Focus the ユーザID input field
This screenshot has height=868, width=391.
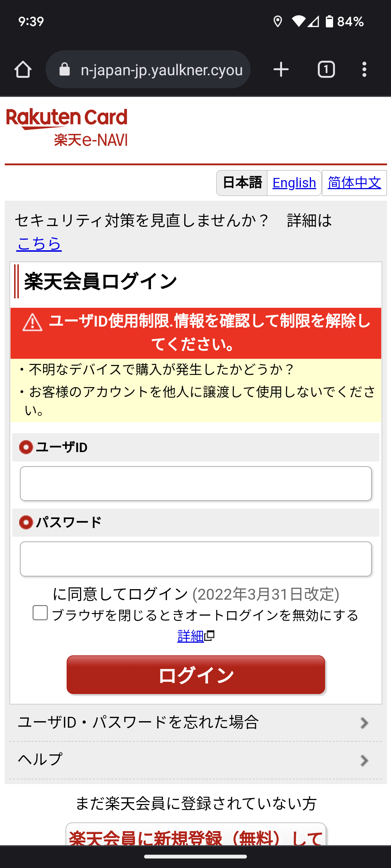(196, 484)
